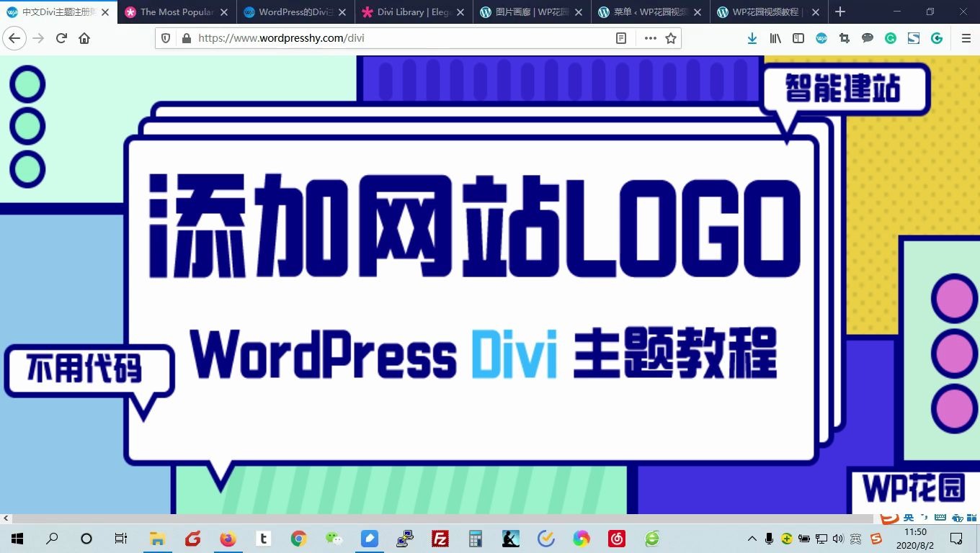The width and height of the screenshot is (980, 553).
Task: Reload the current page
Action: pyautogui.click(x=61, y=38)
